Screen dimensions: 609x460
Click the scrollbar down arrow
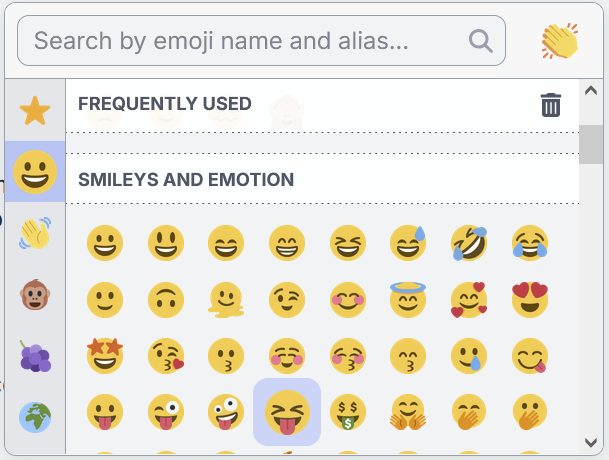590,440
